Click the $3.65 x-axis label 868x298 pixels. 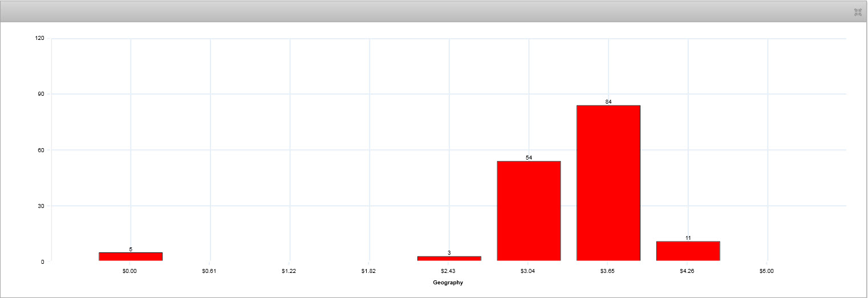coord(607,271)
